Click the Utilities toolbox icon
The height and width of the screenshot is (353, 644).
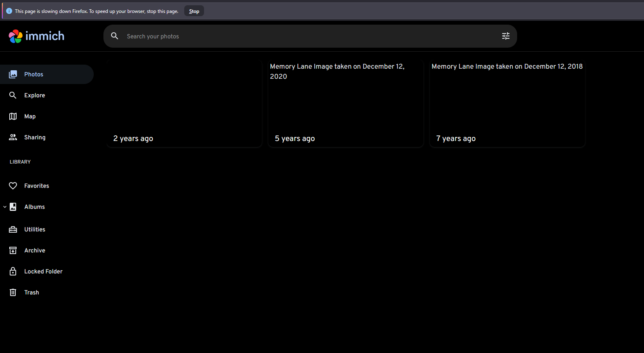pyautogui.click(x=13, y=229)
